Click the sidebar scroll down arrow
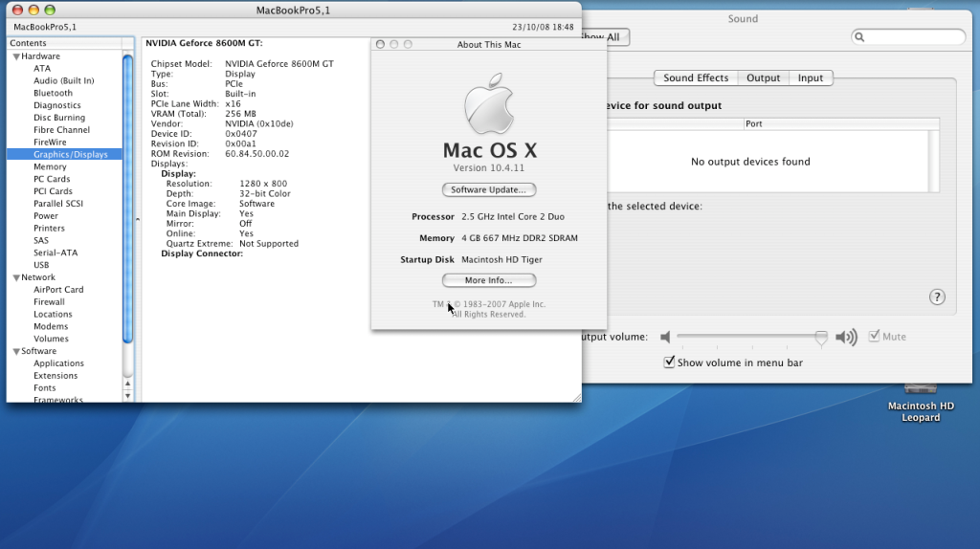 tap(128, 395)
